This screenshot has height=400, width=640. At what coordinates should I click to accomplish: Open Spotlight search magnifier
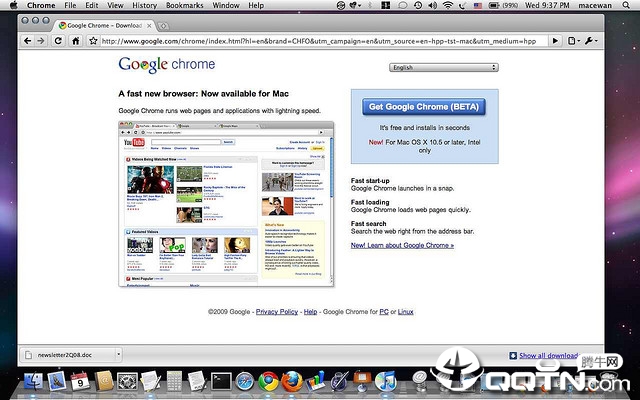(x=626, y=5)
